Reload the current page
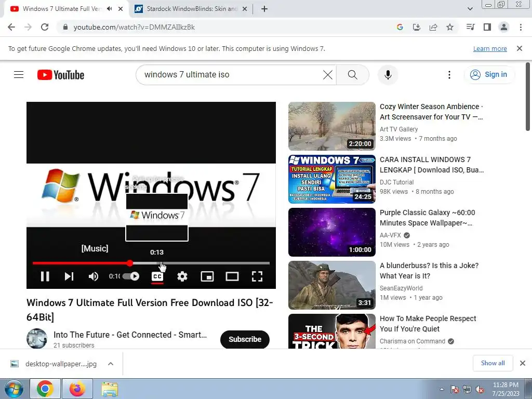 point(45,27)
